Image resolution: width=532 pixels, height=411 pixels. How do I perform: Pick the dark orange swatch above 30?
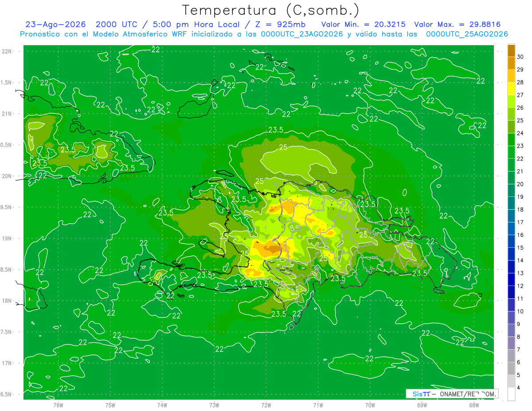coord(511,51)
